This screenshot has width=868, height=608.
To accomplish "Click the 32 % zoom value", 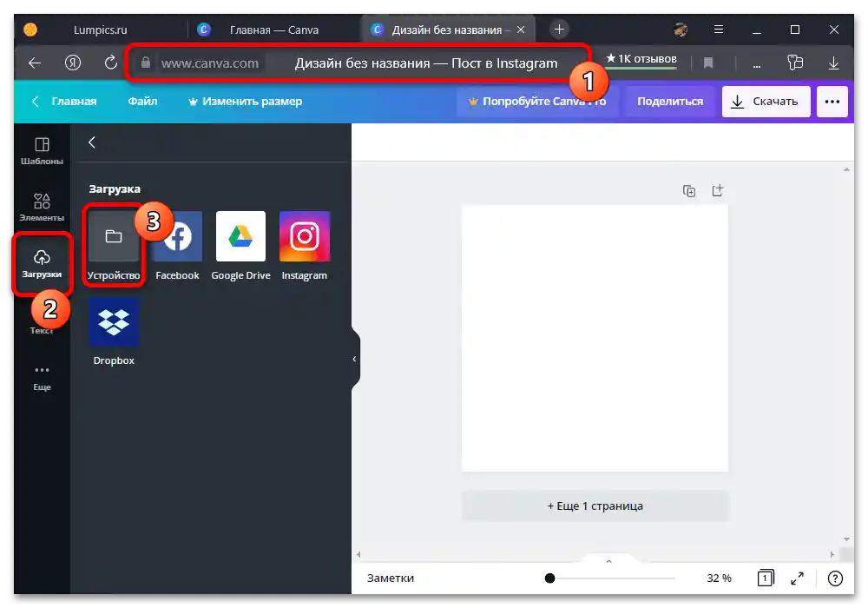I will point(719,578).
